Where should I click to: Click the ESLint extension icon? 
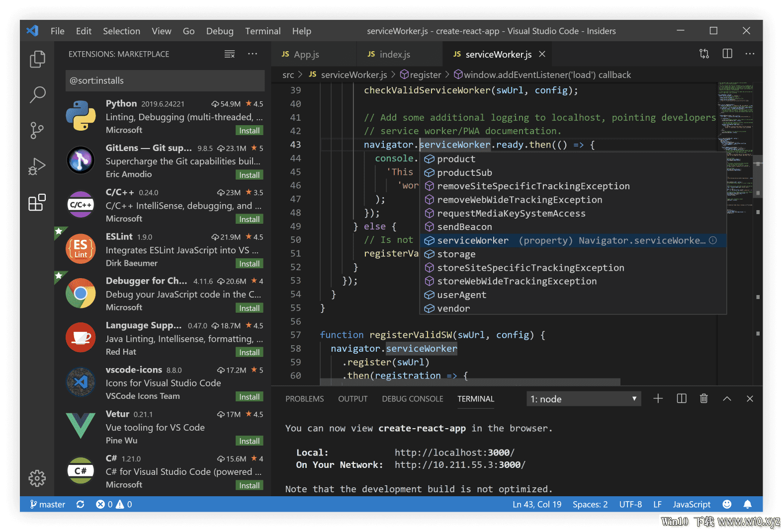(81, 249)
